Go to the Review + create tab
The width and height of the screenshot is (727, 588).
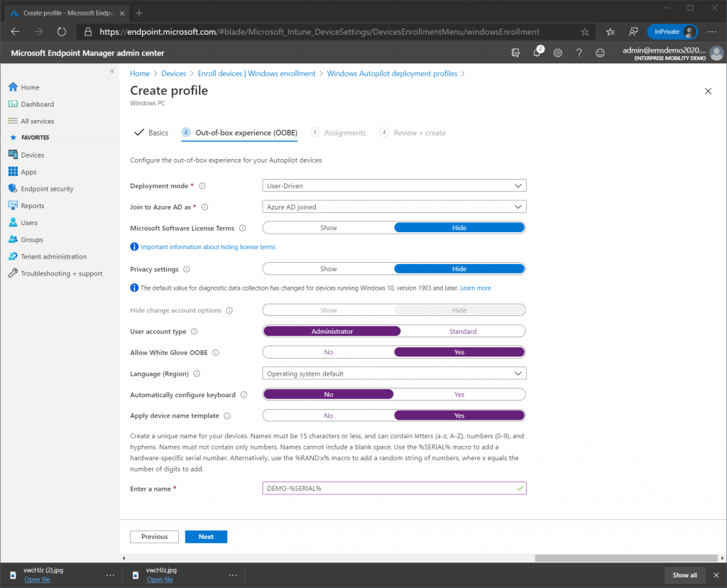[412, 133]
